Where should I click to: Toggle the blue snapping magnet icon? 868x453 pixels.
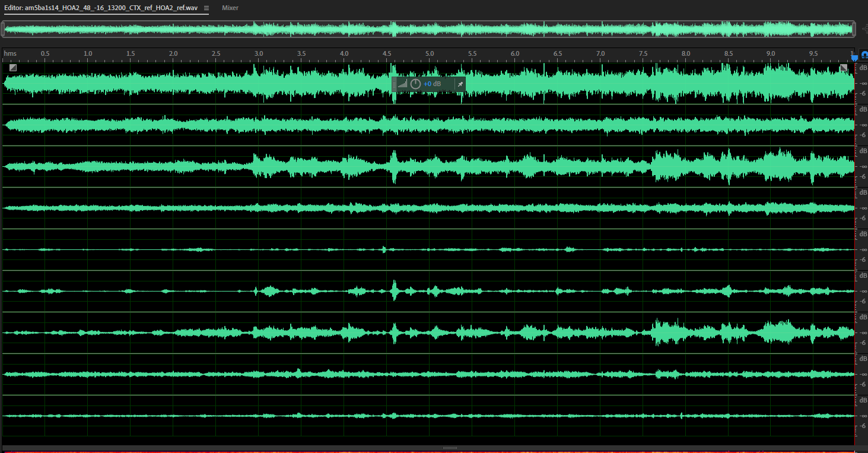pyautogui.click(x=863, y=54)
